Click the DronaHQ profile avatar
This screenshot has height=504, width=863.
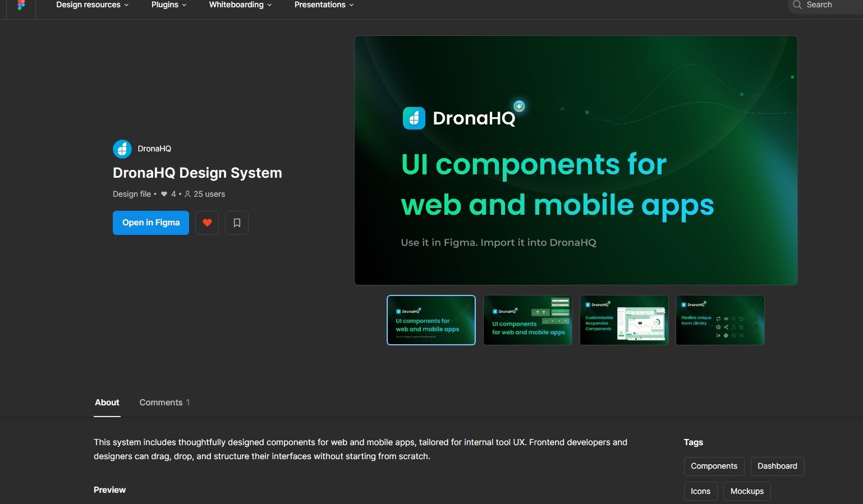click(x=122, y=149)
